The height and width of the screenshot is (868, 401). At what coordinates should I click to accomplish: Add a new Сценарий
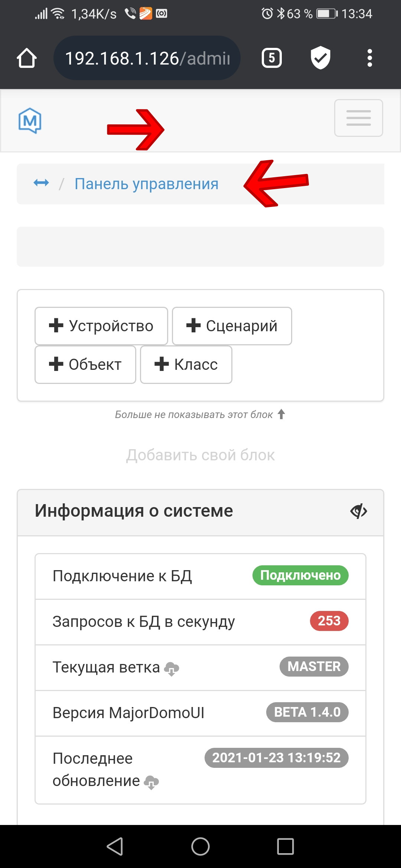click(x=232, y=326)
